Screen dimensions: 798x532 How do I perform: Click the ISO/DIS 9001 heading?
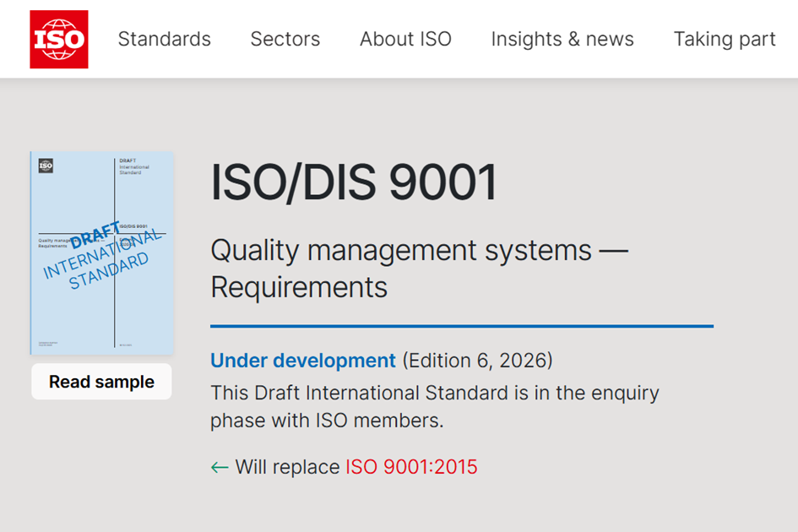coord(354,182)
